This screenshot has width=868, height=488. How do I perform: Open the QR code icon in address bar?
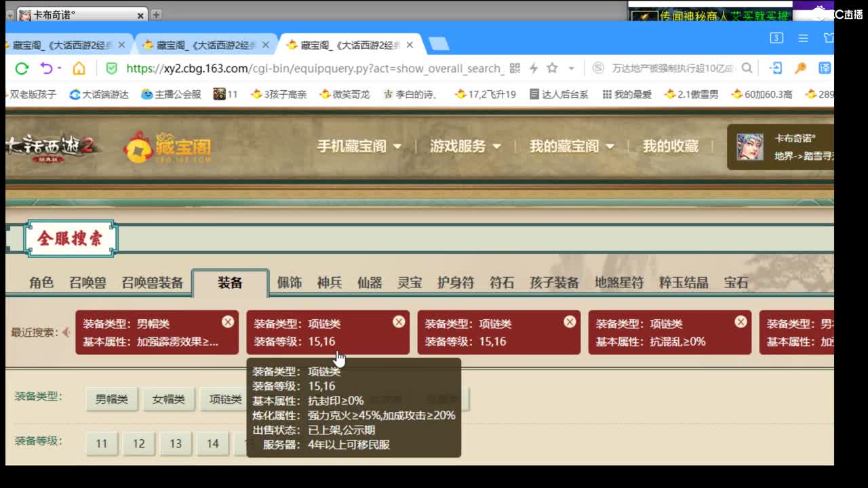515,68
